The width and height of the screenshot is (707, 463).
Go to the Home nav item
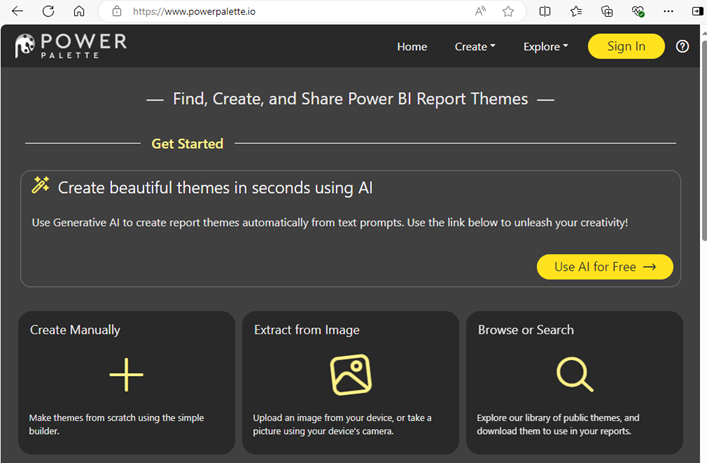pos(412,46)
